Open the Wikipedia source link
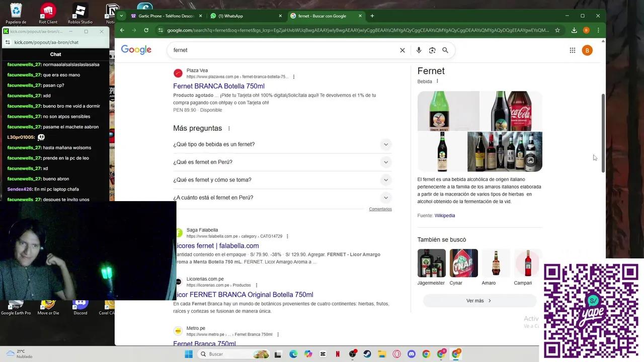This screenshot has width=644, height=362. click(x=444, y=215)
